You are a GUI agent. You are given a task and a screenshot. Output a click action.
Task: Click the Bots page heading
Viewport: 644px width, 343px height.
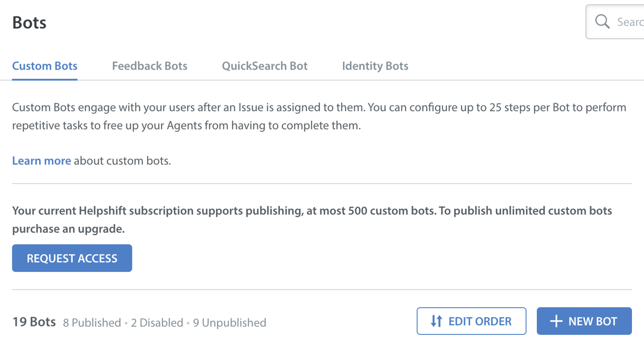tap(29, 23)
